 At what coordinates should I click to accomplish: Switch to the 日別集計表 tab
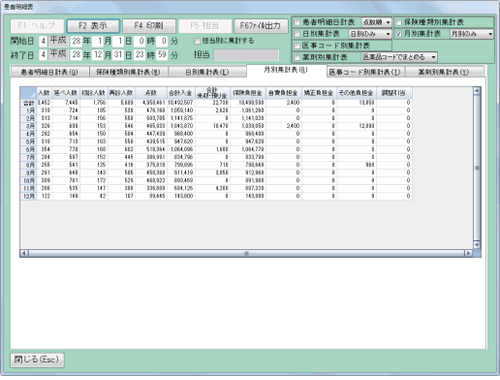click(207, 72)
